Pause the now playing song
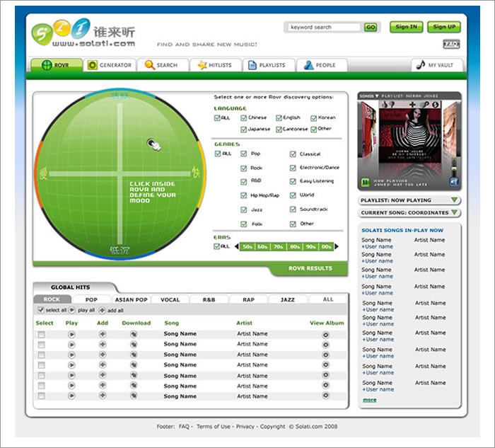 click(x=366, y=182)
